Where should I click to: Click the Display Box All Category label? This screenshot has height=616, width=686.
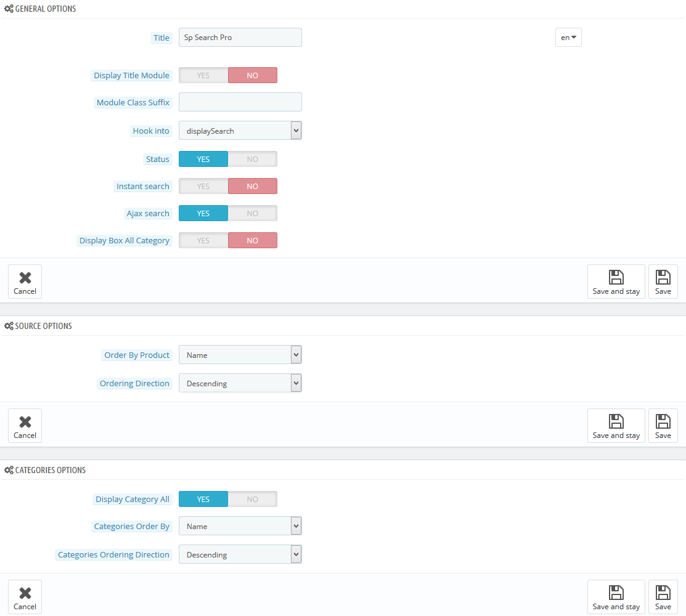pos(125,241)
